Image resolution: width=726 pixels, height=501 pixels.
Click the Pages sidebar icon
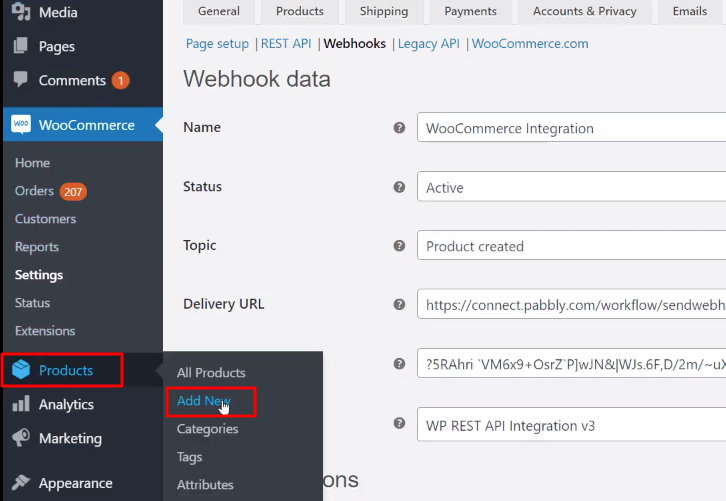tap(21, 45)
